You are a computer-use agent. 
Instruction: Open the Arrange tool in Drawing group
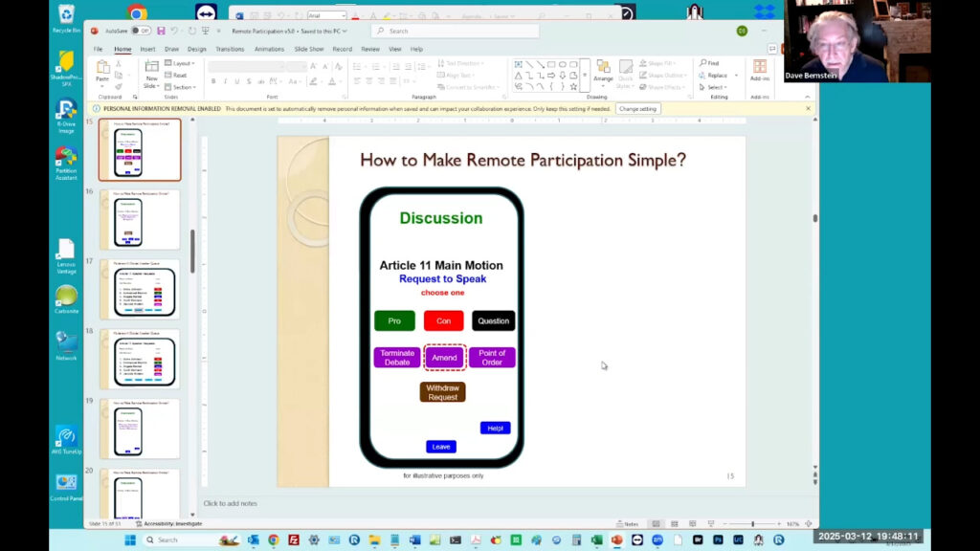coord(603,72)
